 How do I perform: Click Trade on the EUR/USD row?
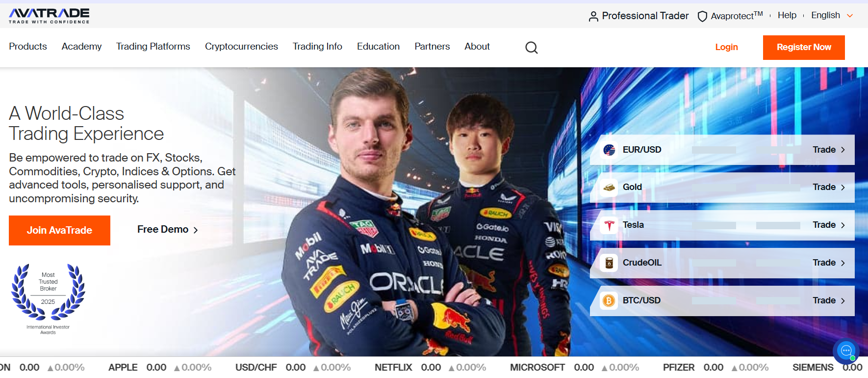click(x=824, y=150)
